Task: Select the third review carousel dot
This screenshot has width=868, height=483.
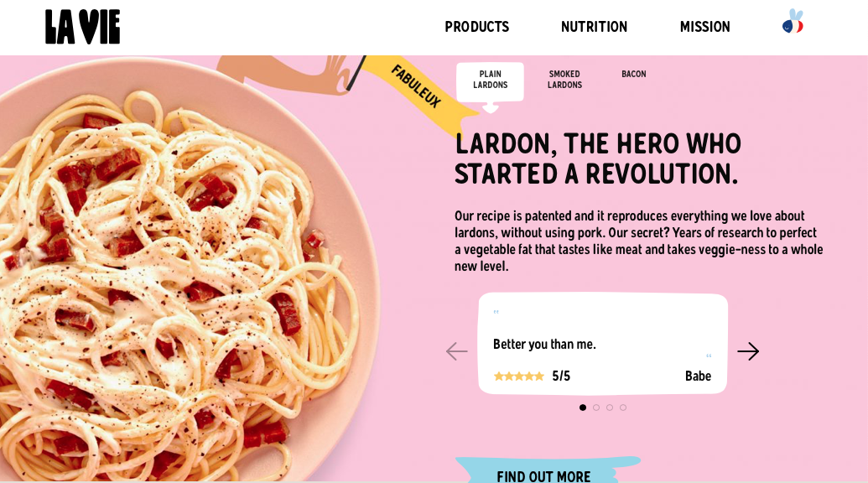Action: point(610,408)
